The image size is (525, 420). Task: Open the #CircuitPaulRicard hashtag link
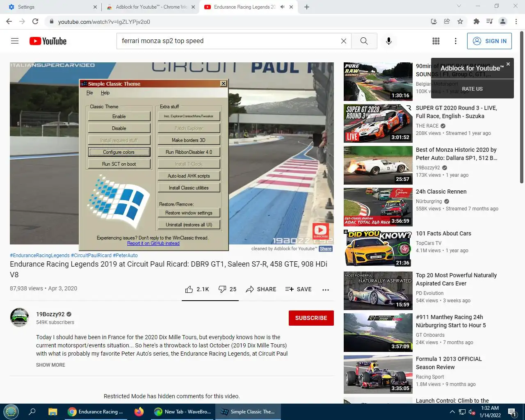91,256
